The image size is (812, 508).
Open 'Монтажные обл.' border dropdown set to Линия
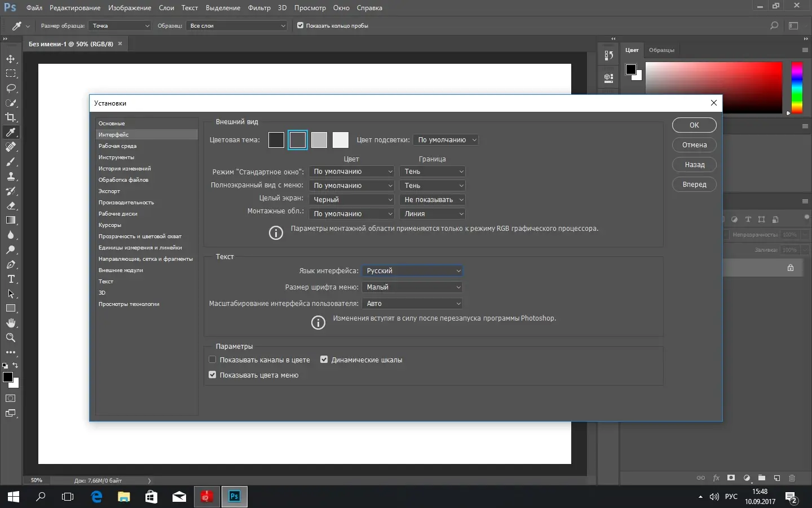(433, 214)
